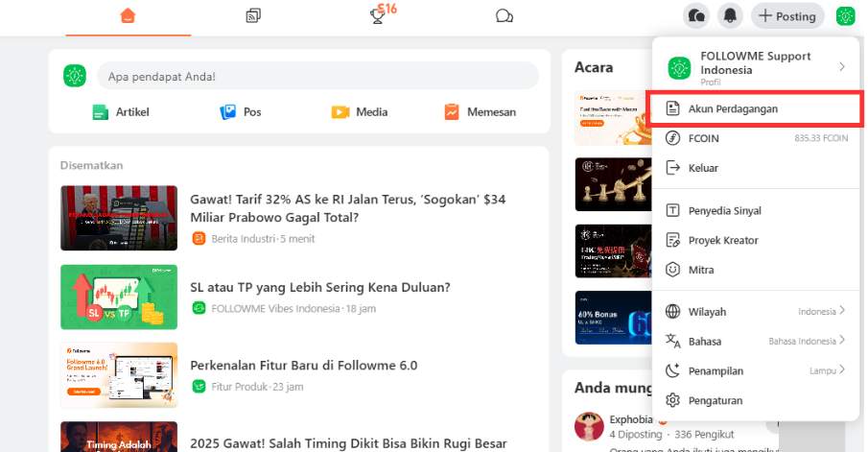Change Penampilan appearance setting

(756, 370)
